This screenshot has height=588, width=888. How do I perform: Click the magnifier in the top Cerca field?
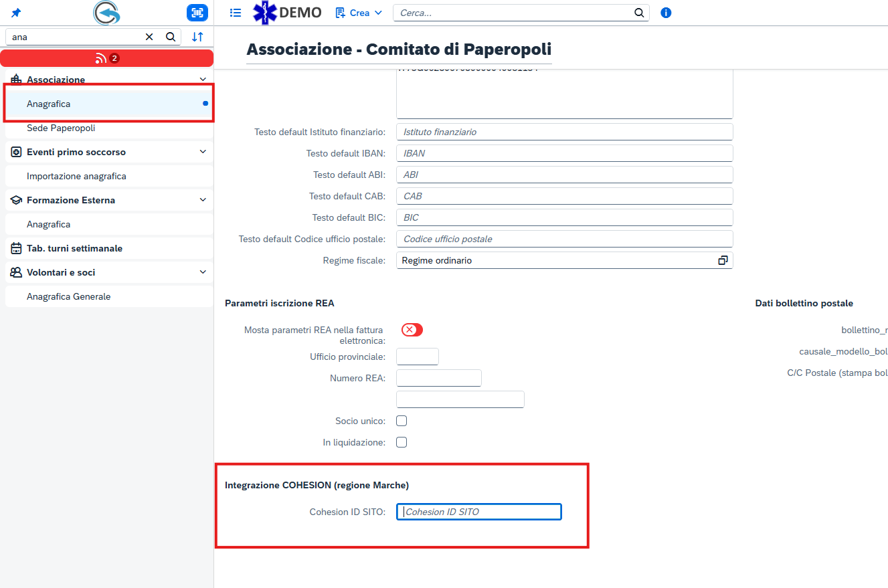pos(639,13)
